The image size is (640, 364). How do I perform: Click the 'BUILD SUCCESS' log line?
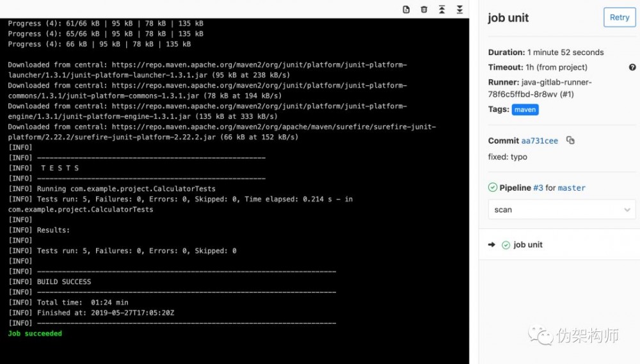tap(50, 281)
